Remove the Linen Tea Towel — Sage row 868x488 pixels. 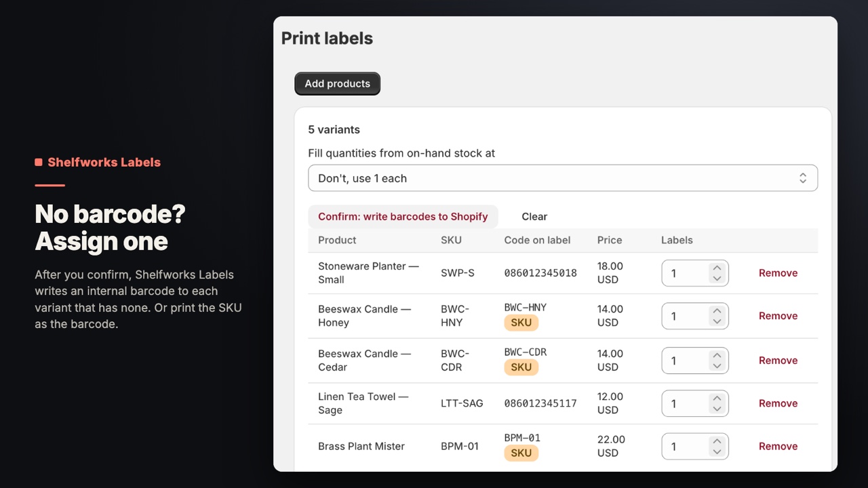click(x=778, y=403)
